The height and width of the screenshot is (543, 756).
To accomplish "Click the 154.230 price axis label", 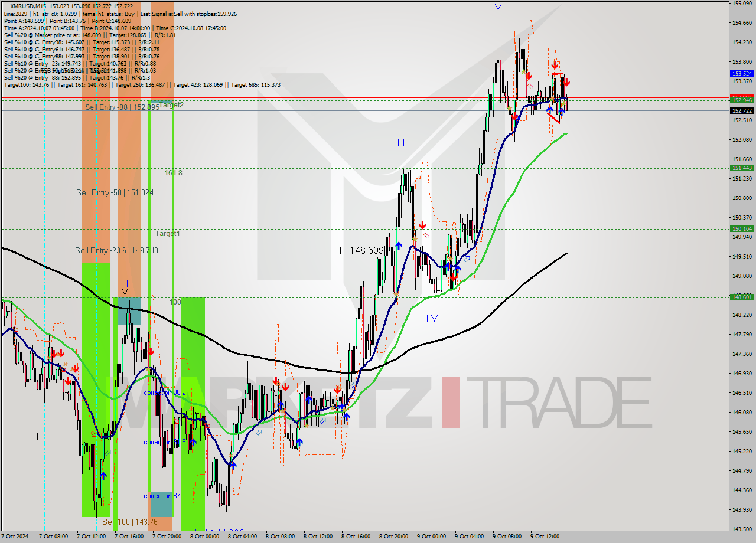I will [742, 42].
